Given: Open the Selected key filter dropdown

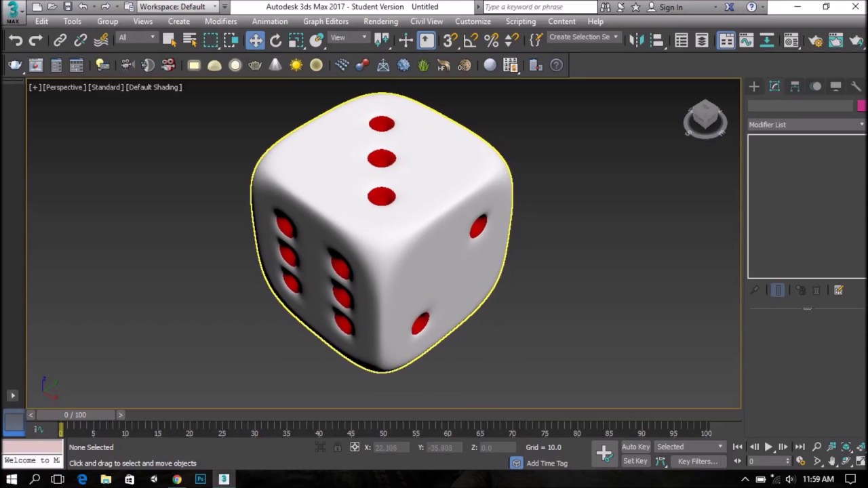Looking at the screenshot, I should [690, 447].
